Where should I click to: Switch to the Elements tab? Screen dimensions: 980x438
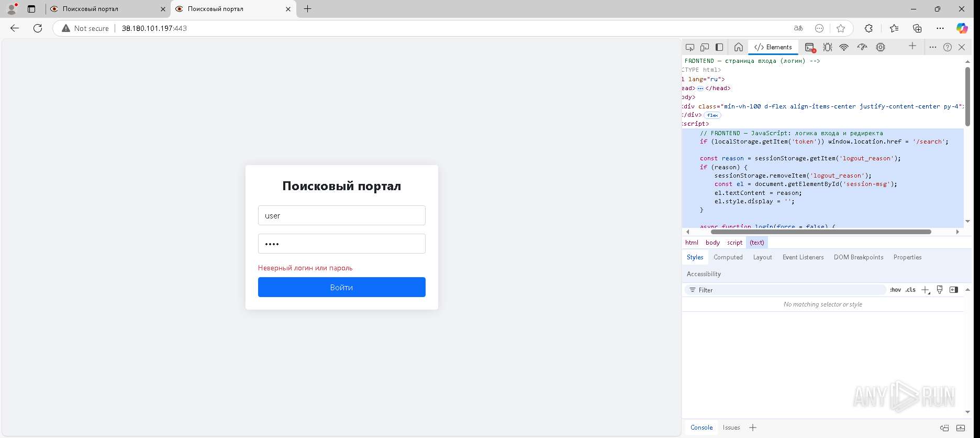pos(773,47)
